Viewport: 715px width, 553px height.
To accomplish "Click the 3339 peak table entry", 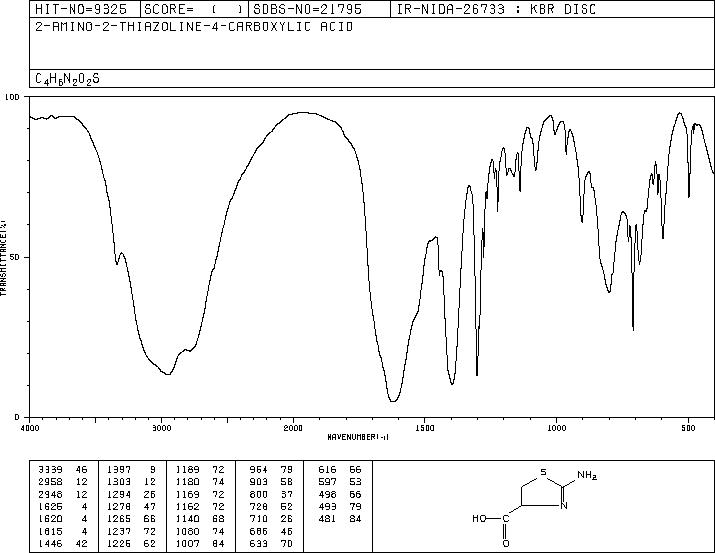I will (x=63, y=469).
